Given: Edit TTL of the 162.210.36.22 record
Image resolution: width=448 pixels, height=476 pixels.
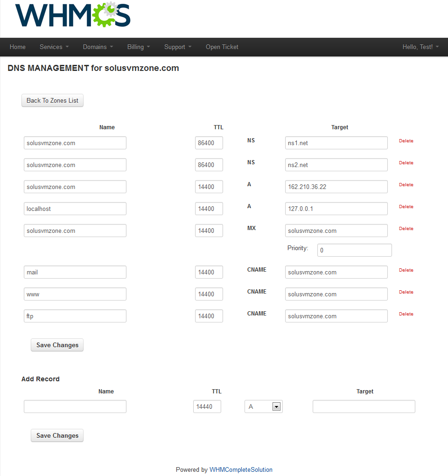Looking at the screenshot, I should 209,187.
